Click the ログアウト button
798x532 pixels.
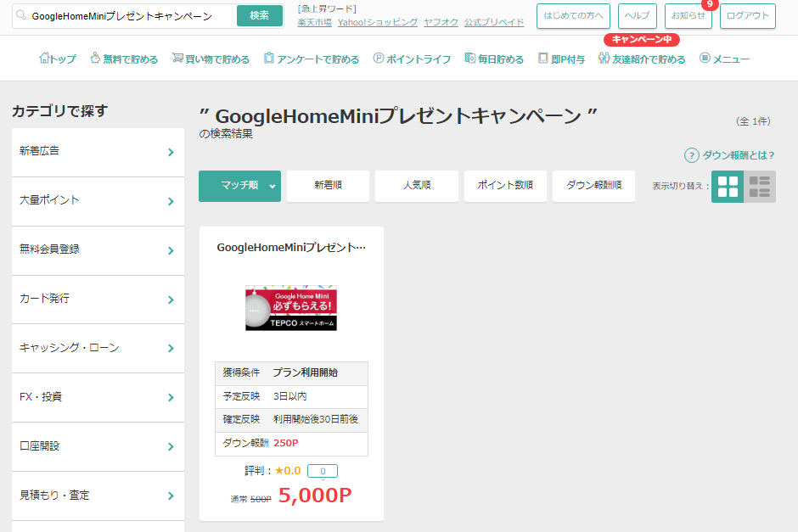(747, 15)
